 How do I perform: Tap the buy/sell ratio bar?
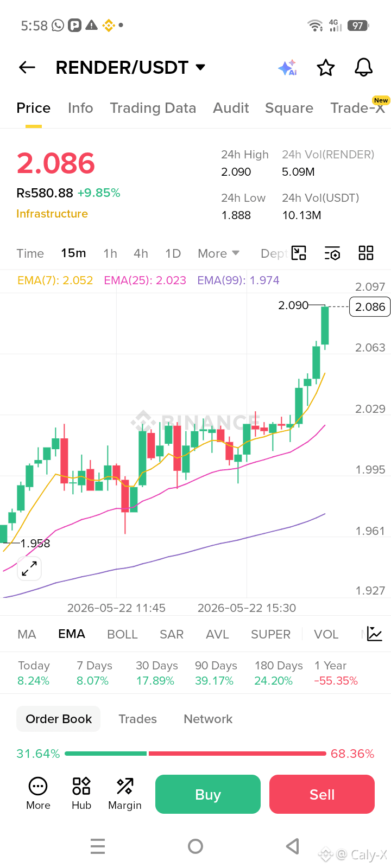coord(195,754)
